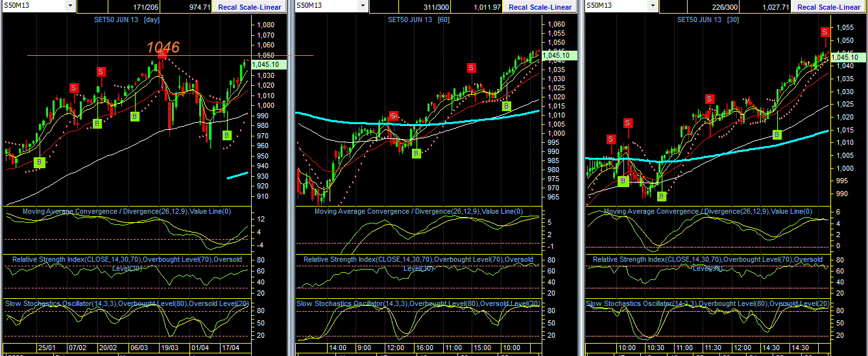Click the 965 level on the 60-minute price scale

coord(555,196)
